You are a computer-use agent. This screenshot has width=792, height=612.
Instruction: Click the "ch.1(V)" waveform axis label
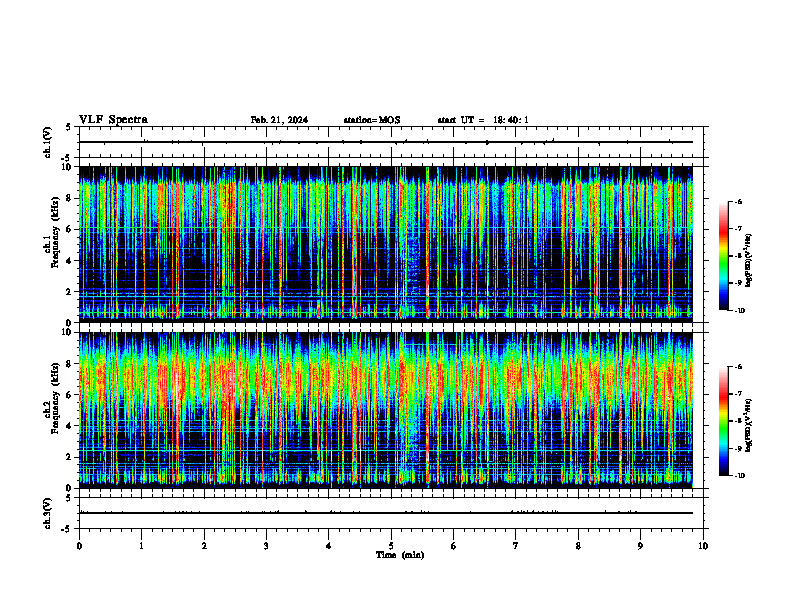pos(47,142)
